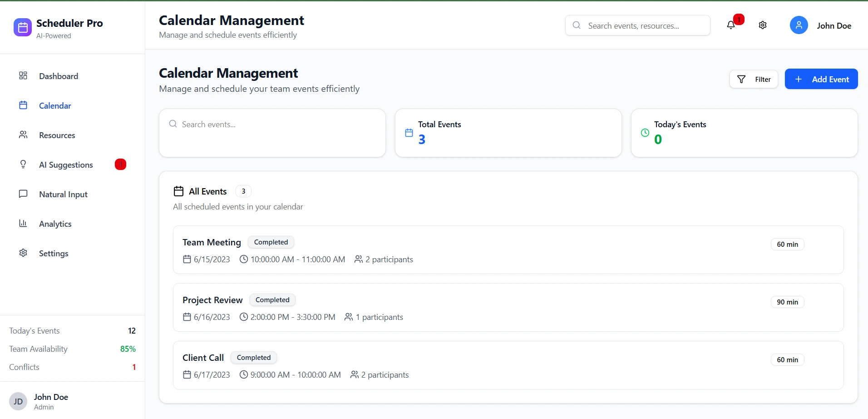
Task: Click the 9:00:00 AM - 10:00:00 AM time
Action: 296,375
